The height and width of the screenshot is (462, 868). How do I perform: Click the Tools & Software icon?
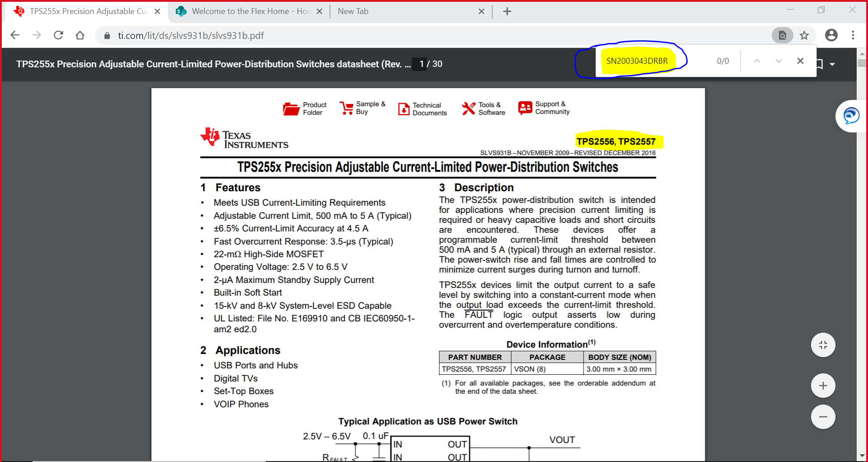(x=468, y=108)
